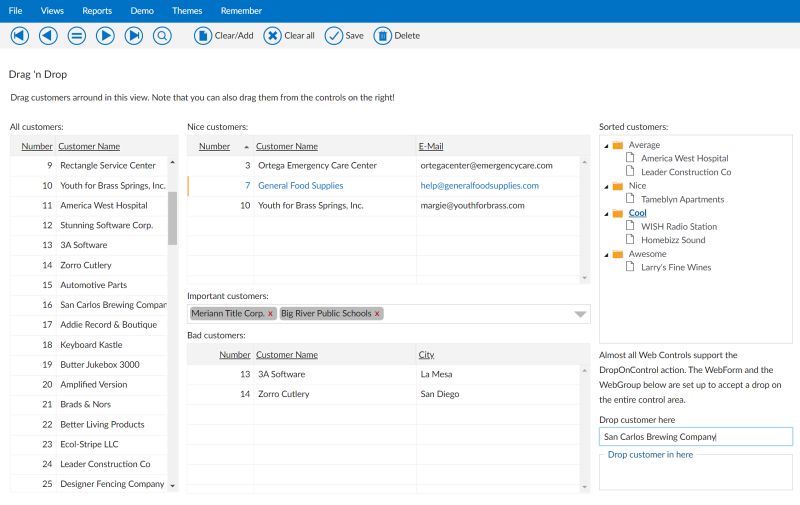Viewport: 800px width, 505px height.
Task: Select Designer Fencing Company in All customers
Action: point(89,485)
